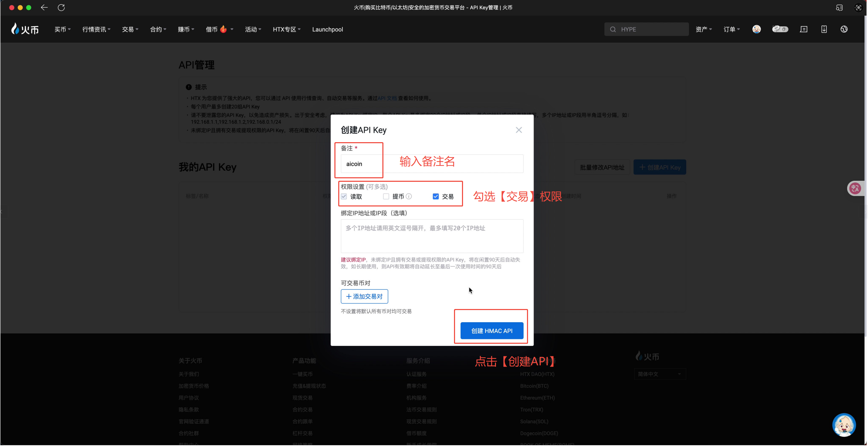Click the 创建API Key button on page

click(659, 168)
